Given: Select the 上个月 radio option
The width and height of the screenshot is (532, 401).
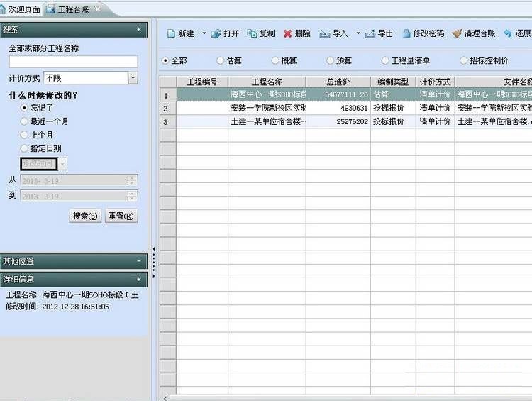Looking at the screenshot, I should [24, 135].
